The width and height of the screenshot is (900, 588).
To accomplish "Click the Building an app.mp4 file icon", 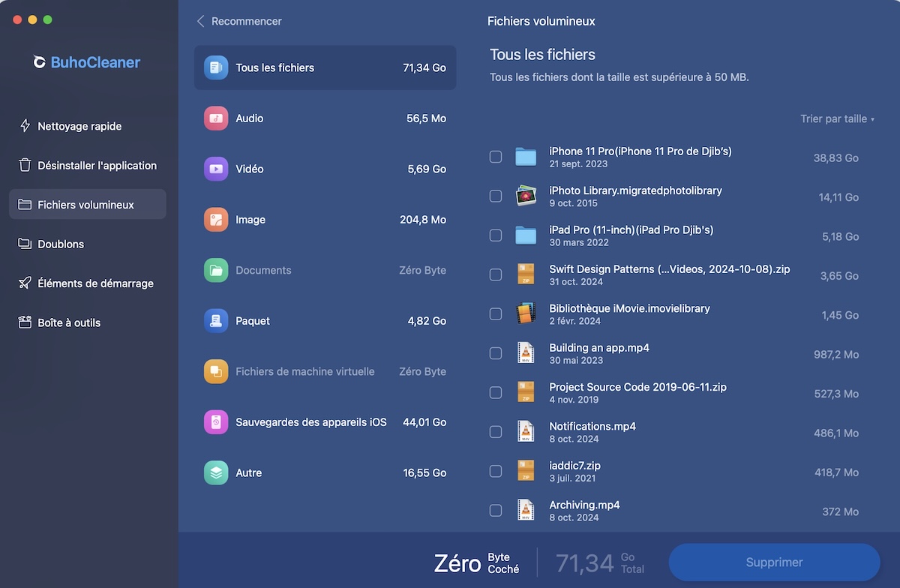I will [526, 353].
